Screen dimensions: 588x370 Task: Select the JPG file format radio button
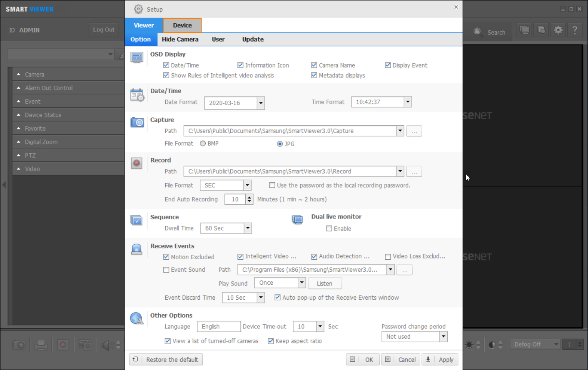(x=280, y=144)
